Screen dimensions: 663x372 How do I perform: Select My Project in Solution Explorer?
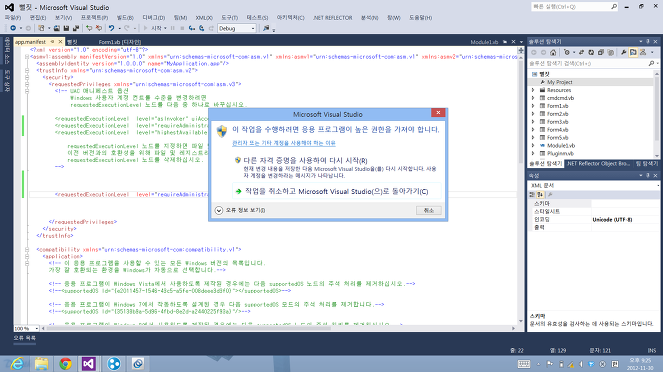559,82
